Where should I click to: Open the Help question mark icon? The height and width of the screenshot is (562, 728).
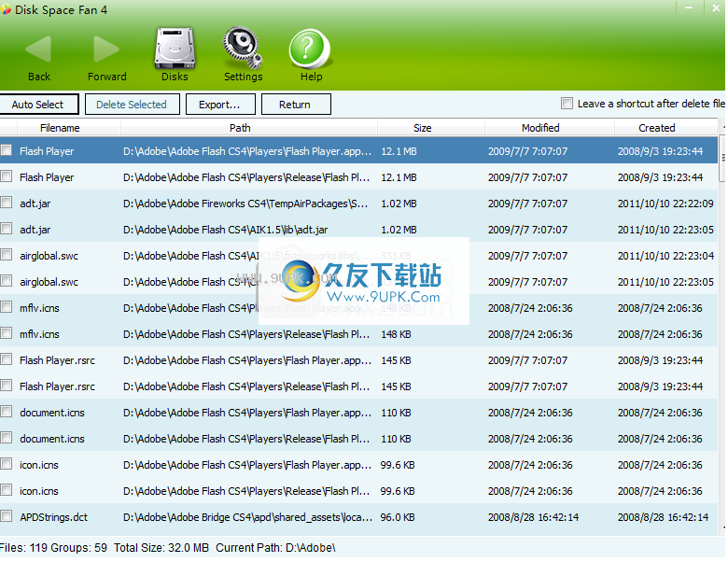coord(310,49)
